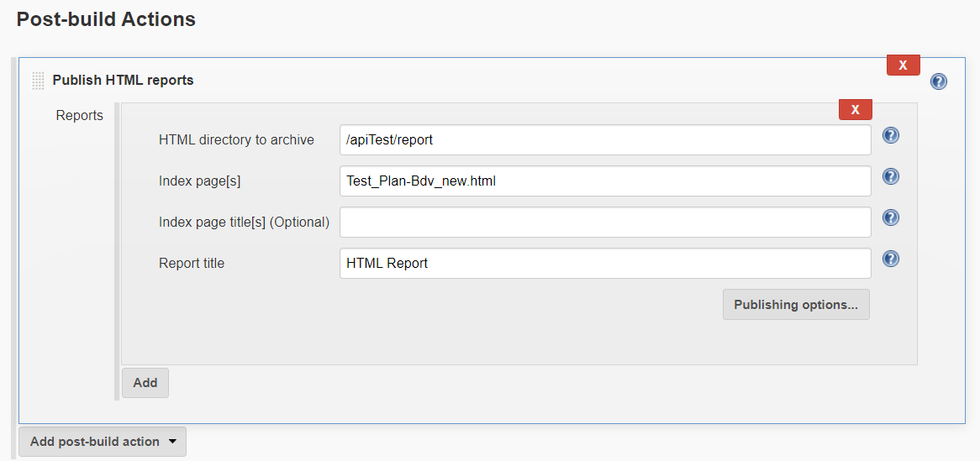This screenshot has height=461, width=980.
Task: Click the empty Index page title[s] field
Action: (605, 223)
